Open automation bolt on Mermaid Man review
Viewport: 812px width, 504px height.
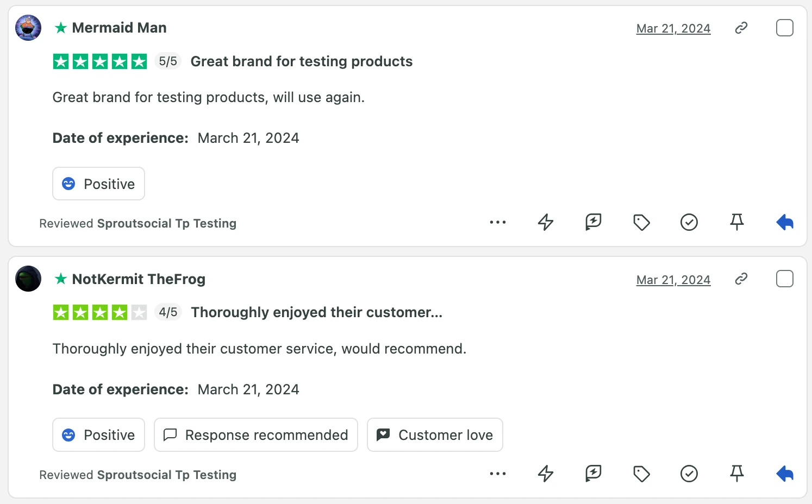point(546,222)
